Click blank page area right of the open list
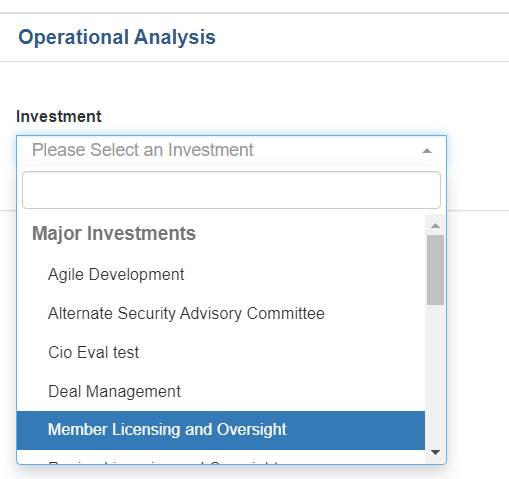This screenshot has height=479, width=509. pos(478,333)
